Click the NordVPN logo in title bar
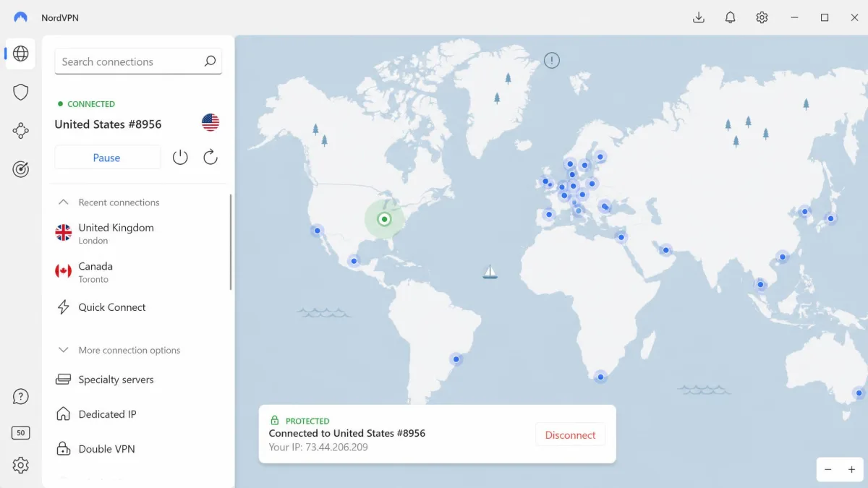868x488 pixels. pyautogui.click(x=20, y=17)
